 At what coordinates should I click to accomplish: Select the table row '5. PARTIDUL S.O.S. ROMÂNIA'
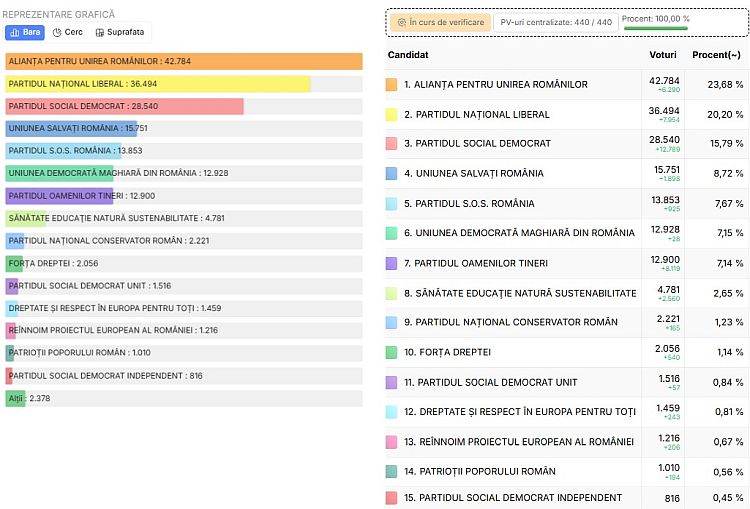click(567, 203)
